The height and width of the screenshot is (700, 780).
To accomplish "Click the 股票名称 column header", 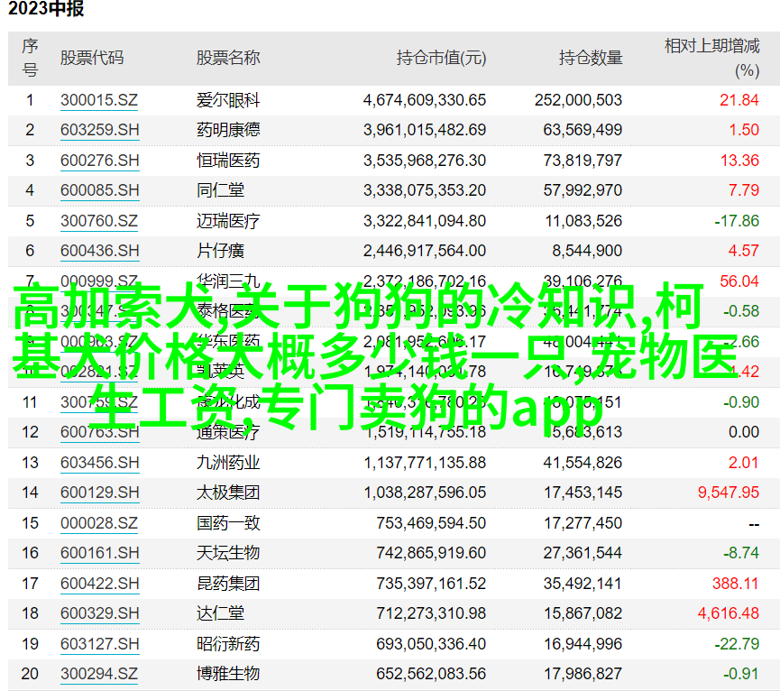I will [x=228, y=59].
